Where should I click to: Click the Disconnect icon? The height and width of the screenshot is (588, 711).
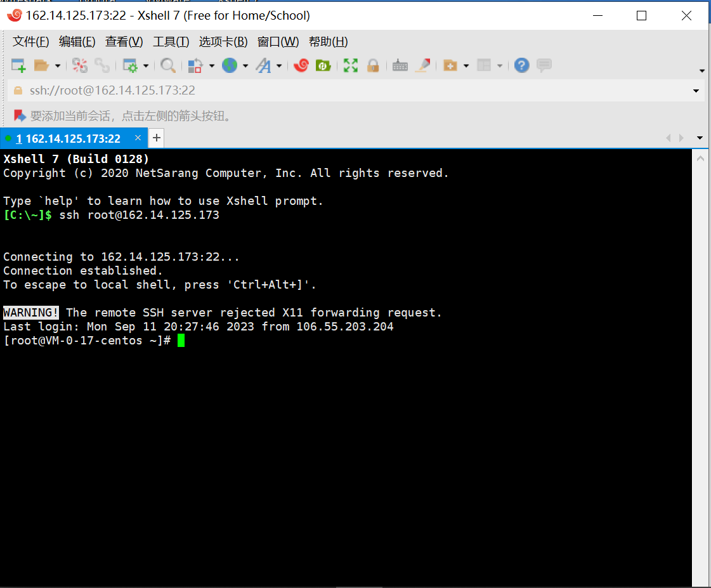tap(80, 65)
